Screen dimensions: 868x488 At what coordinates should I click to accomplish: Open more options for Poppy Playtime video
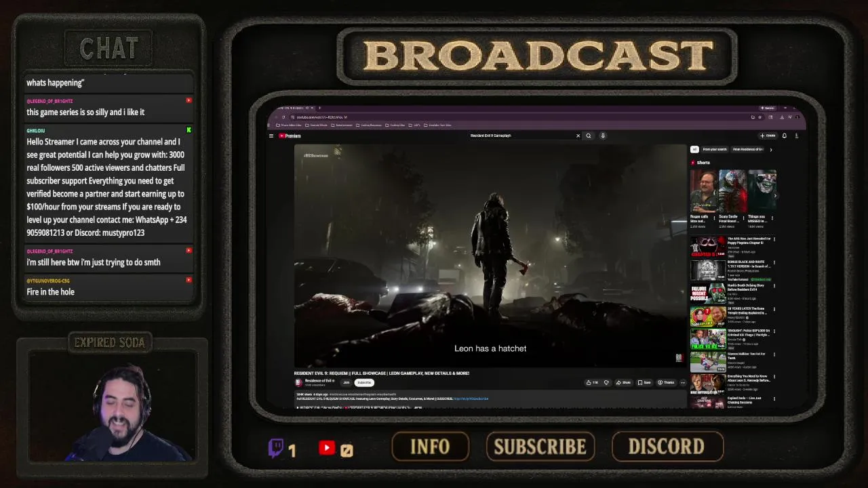(774, 239)
